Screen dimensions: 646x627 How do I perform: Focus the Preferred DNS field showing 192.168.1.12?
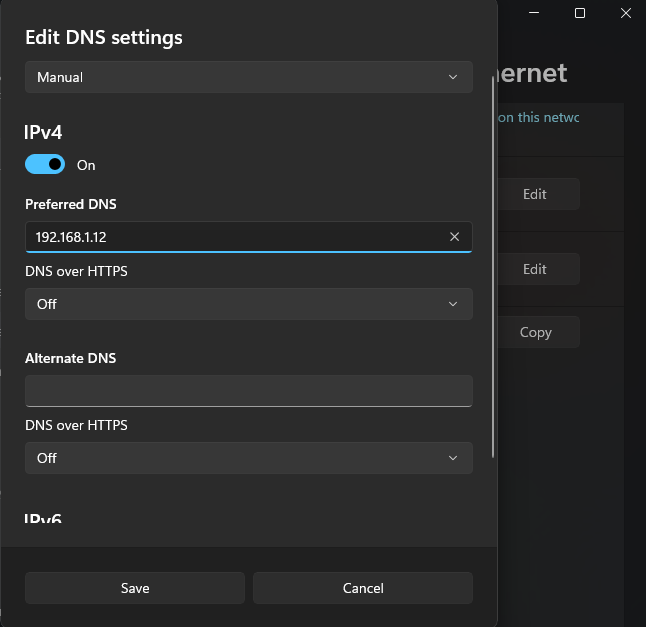230,237
